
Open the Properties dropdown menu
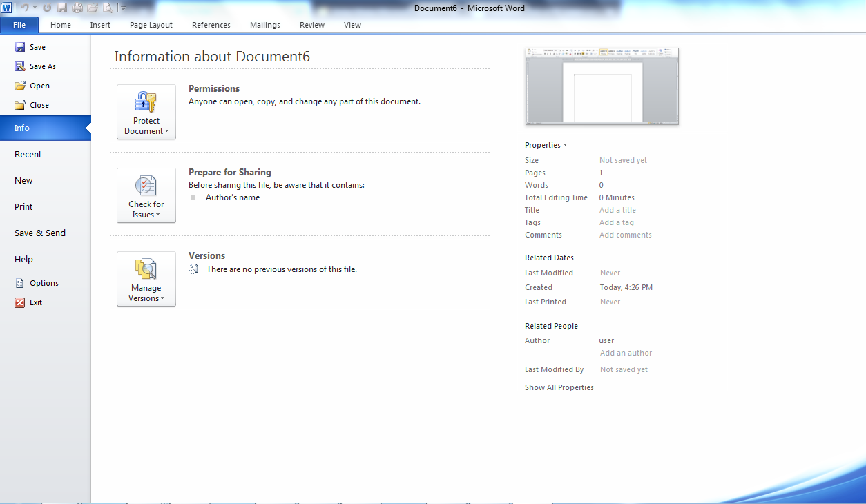point(546,144)
